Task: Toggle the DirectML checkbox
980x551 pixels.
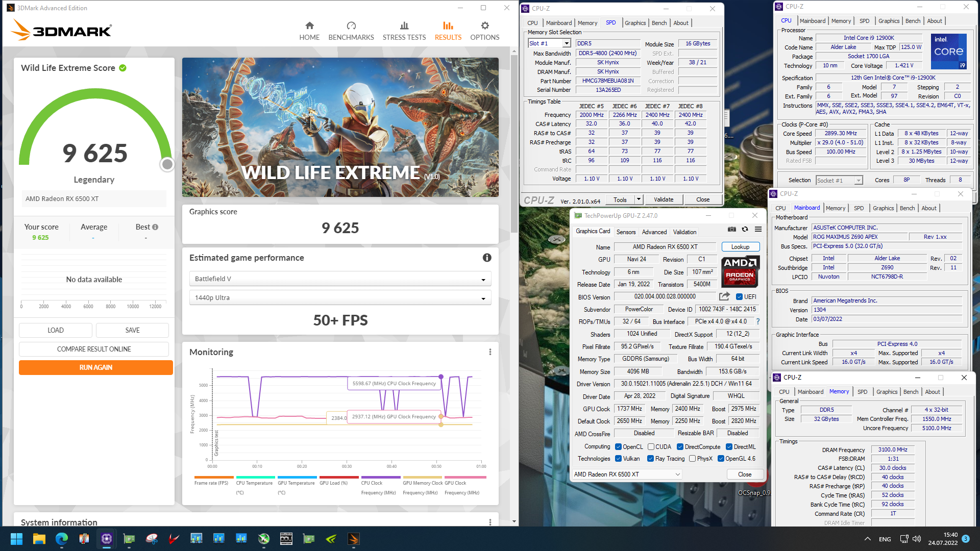Action: point(729,446)
